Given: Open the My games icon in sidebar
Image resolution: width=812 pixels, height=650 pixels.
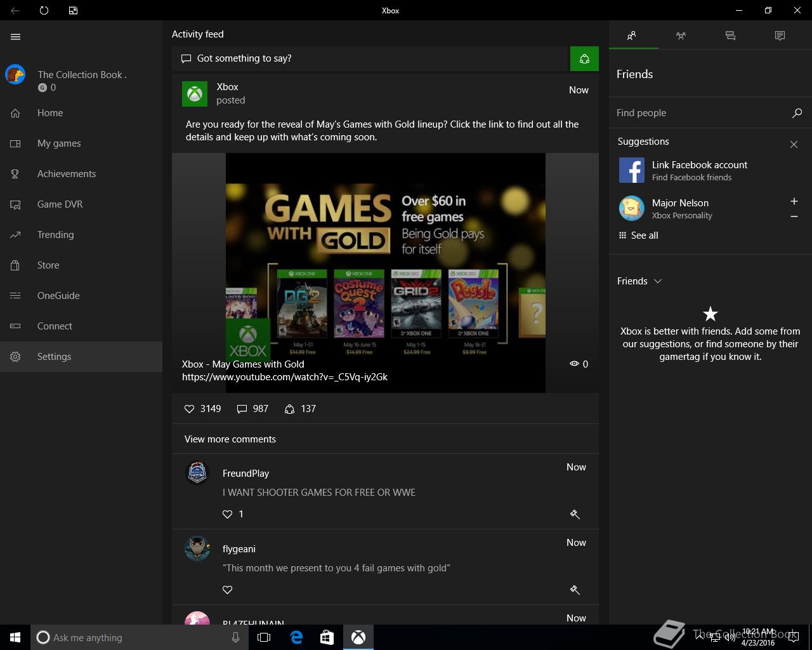Looking at the screenshot, I should point(15,143).
